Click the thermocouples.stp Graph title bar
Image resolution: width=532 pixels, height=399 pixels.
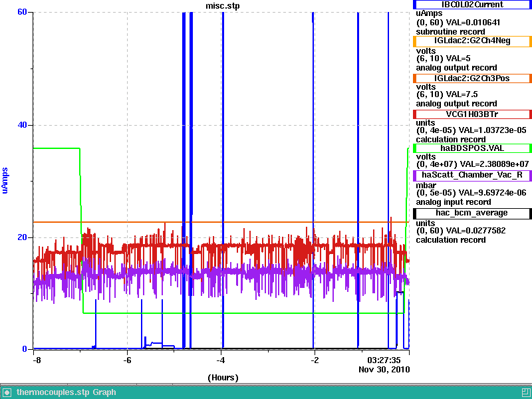click(266, 392)
